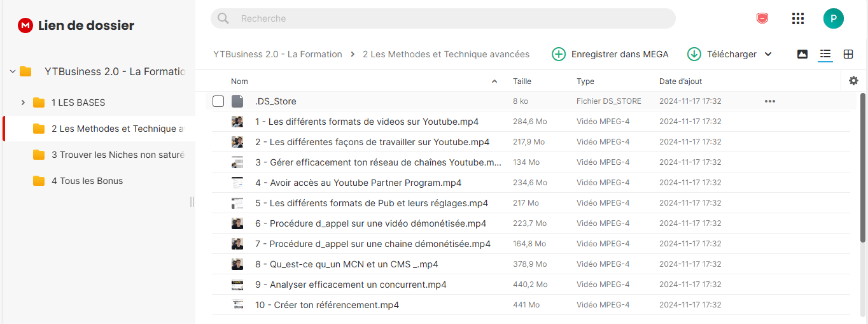Open the apps grid menu icon

[798, 18]
